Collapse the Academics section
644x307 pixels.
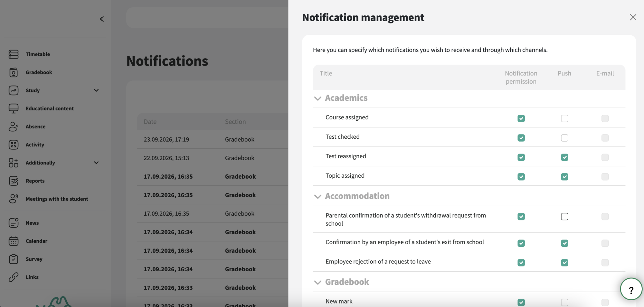click(318, 98)
